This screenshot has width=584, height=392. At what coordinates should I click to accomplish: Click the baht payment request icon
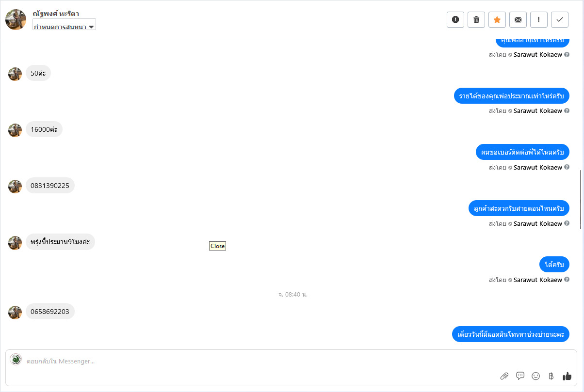coord(551,376)
